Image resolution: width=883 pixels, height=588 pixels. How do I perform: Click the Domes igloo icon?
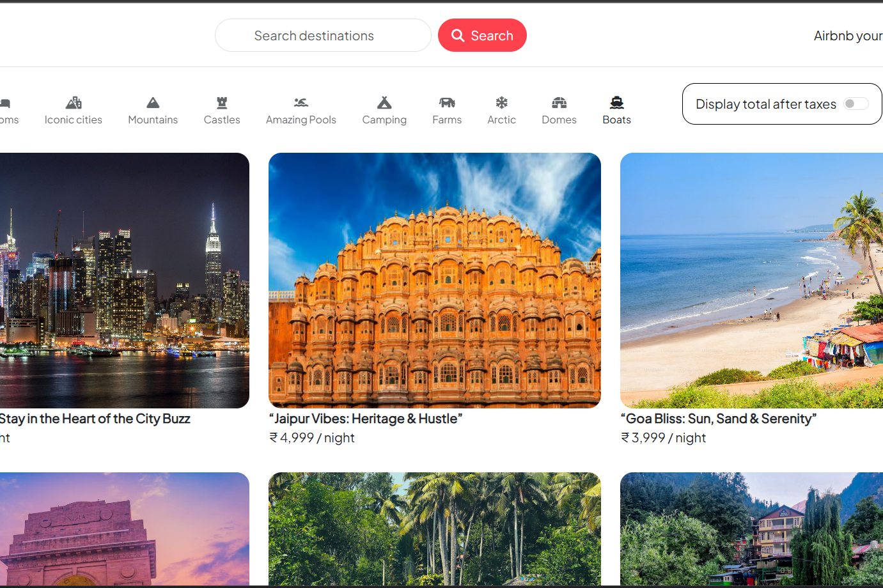click(x=559, y=102)
